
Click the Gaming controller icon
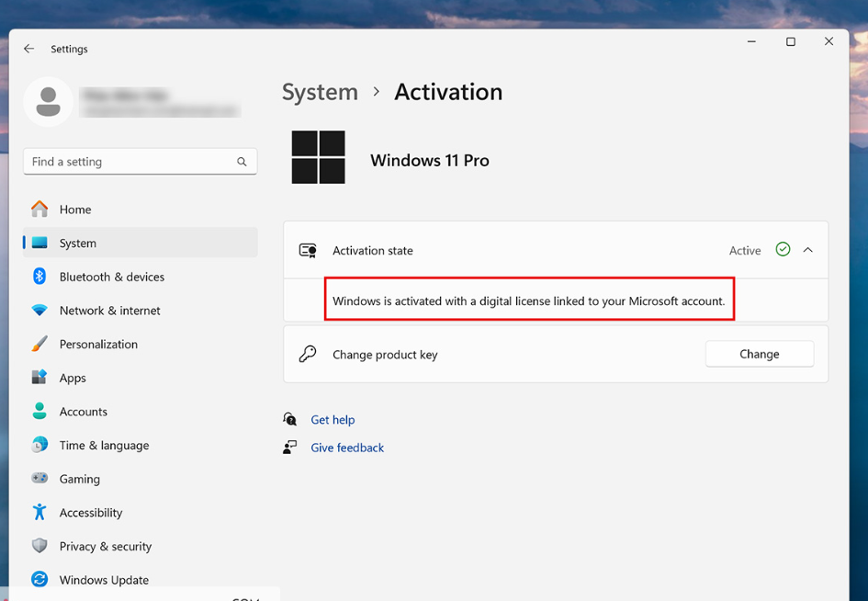[39, 479]
